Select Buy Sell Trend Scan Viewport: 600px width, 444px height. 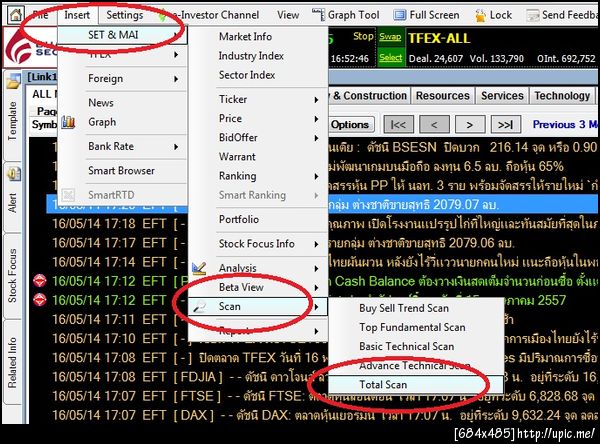[404, 308]
